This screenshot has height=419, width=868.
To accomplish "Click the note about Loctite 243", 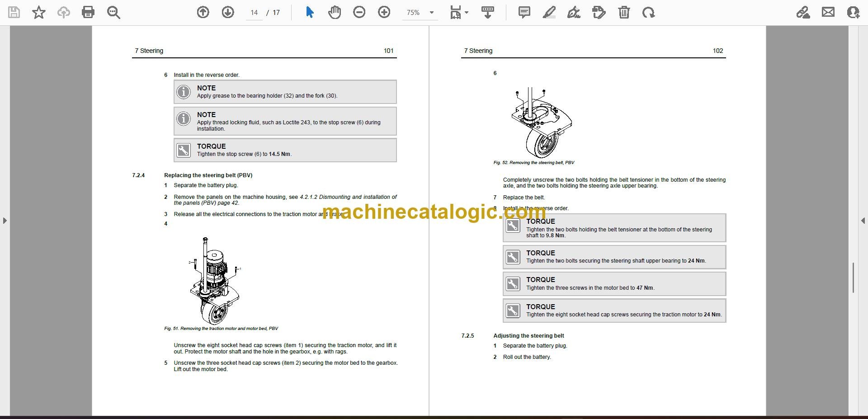I will click(x=285, y=121).
